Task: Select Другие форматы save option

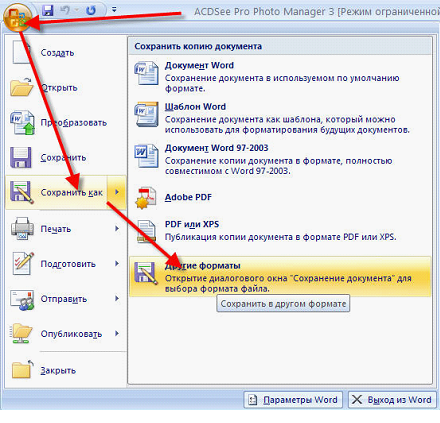Action: pyautogui.click(x=280, y=277)
